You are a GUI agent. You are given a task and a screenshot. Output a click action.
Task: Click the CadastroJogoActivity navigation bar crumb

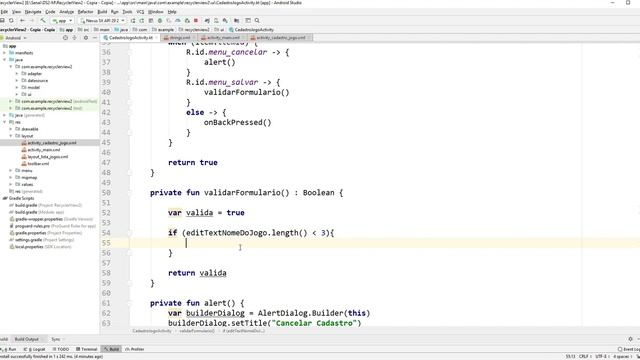pyautogui.click(x=251, y=30)
